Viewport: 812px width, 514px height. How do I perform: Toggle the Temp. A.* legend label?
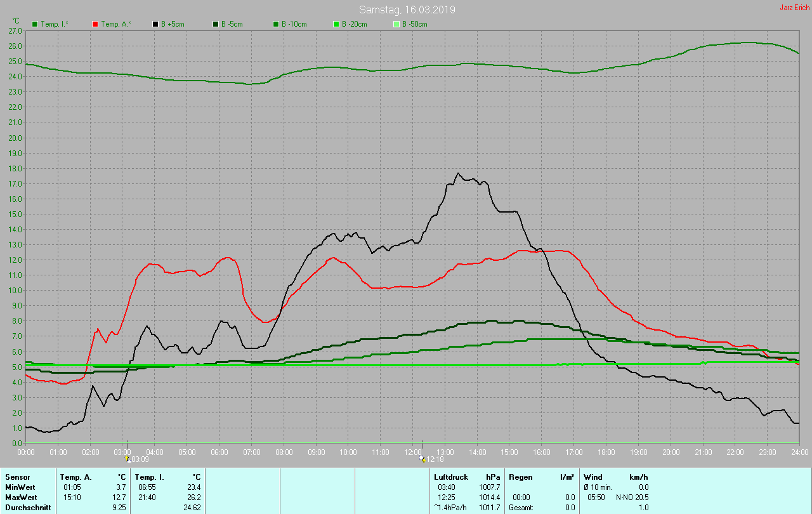tap(116, 24)
